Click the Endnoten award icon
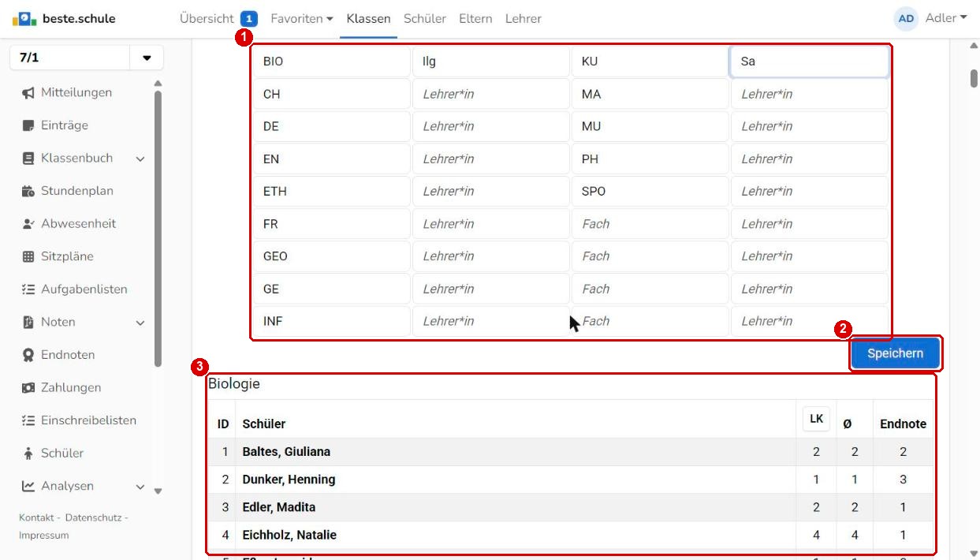This screenshot has height=560, width=980. point(28,355)
